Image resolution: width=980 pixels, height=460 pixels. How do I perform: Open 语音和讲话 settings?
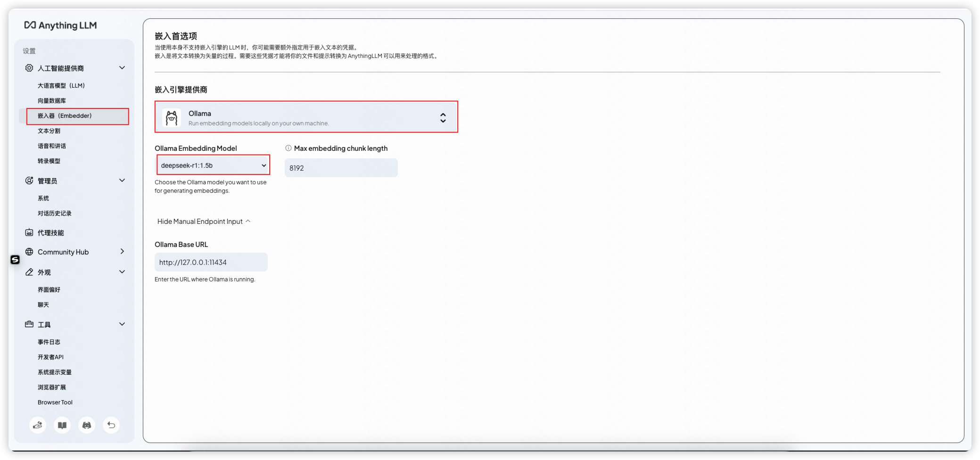pos(52,146)
